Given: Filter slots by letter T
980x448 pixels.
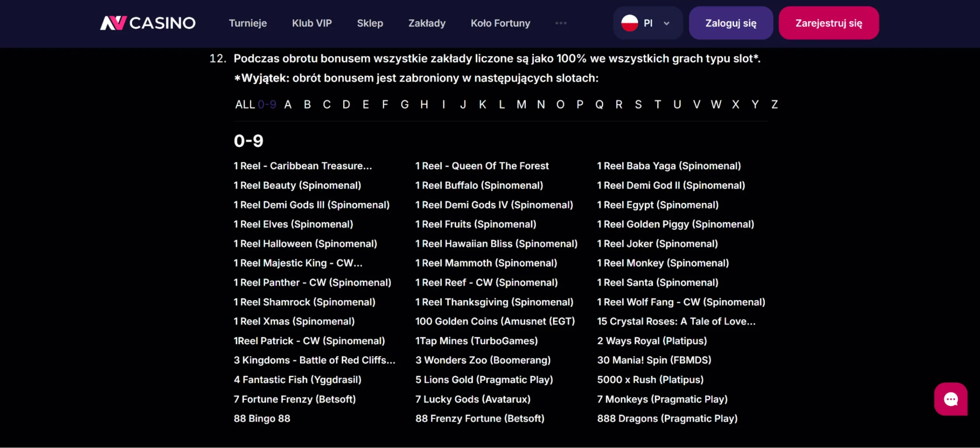Looking at the screenshot, I should tap(658, 104).
